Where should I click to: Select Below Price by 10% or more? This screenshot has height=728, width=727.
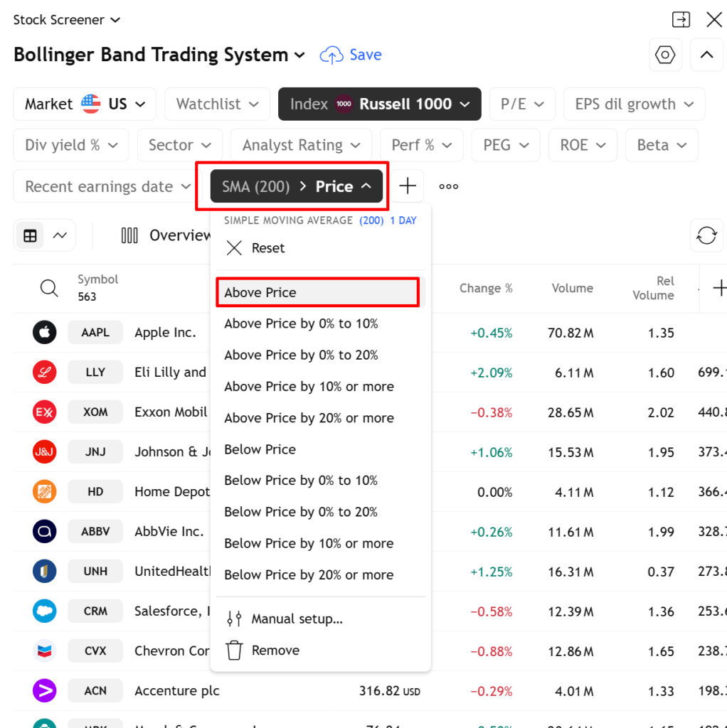tap(309, 543)
